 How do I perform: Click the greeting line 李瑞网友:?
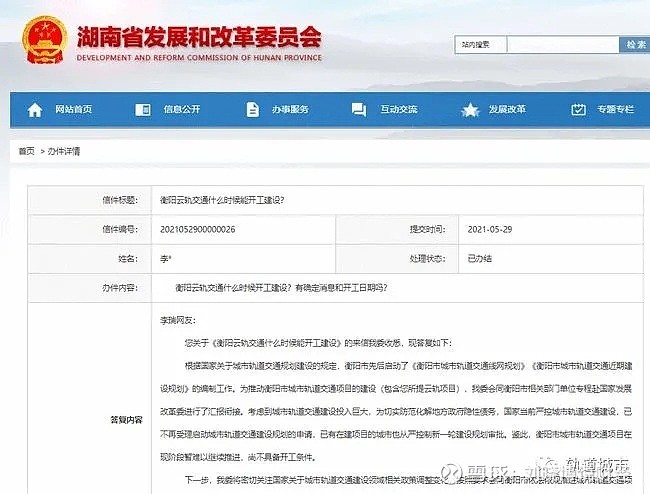178,320
